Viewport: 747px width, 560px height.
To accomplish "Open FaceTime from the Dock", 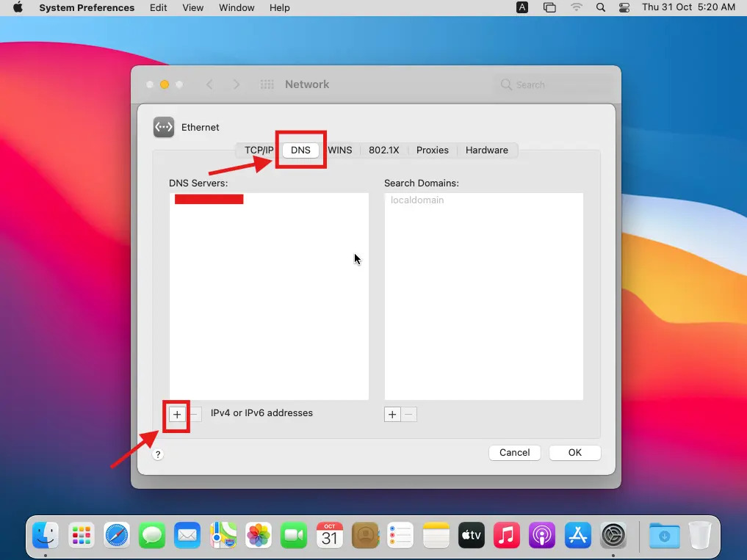I will point(294,536).
